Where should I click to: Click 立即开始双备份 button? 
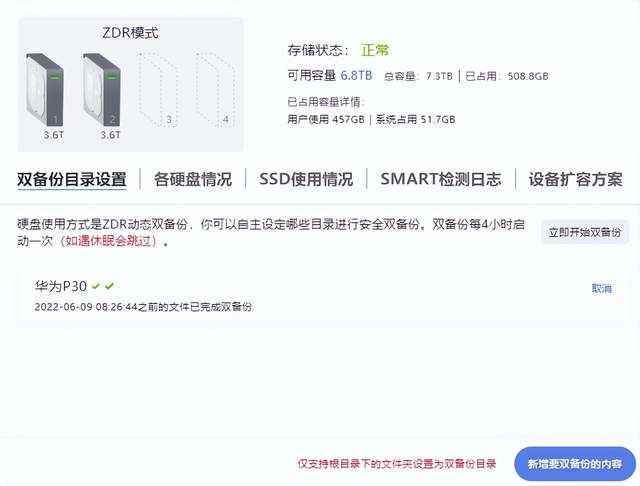pyautogui.click(x=584, y=232)
